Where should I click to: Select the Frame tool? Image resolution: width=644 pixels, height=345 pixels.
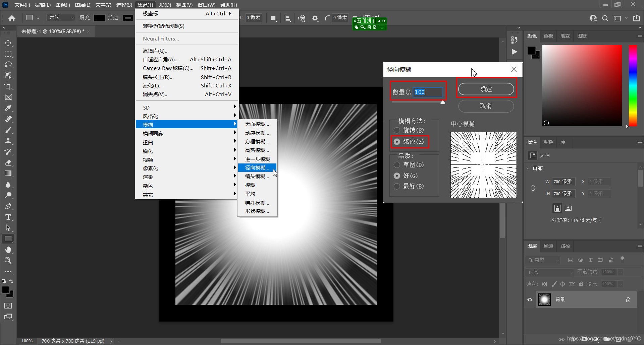pos(8,97)
